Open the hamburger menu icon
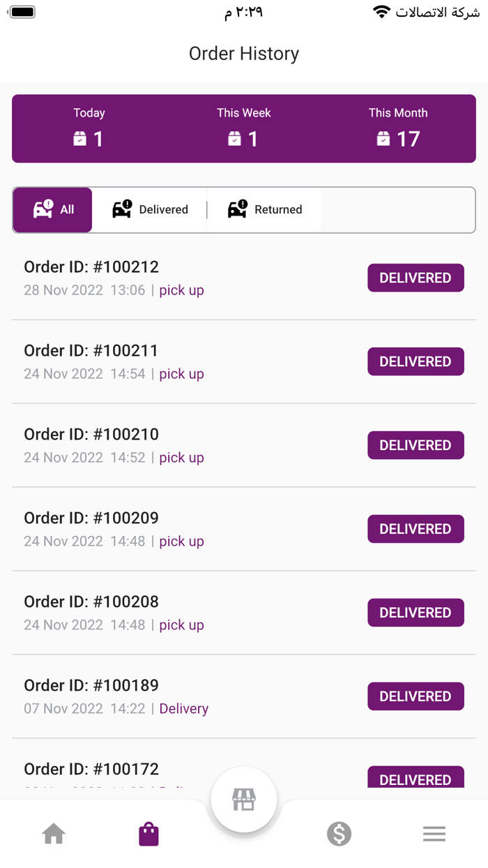This screenshot has width=488, height=868. point(434,834)
